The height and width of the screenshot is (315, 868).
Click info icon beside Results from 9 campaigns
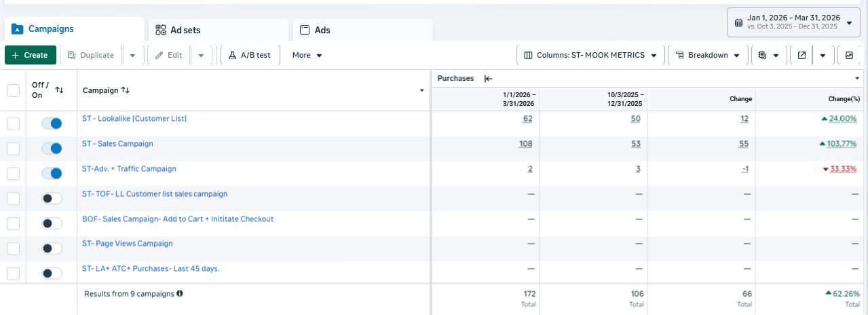180,294
